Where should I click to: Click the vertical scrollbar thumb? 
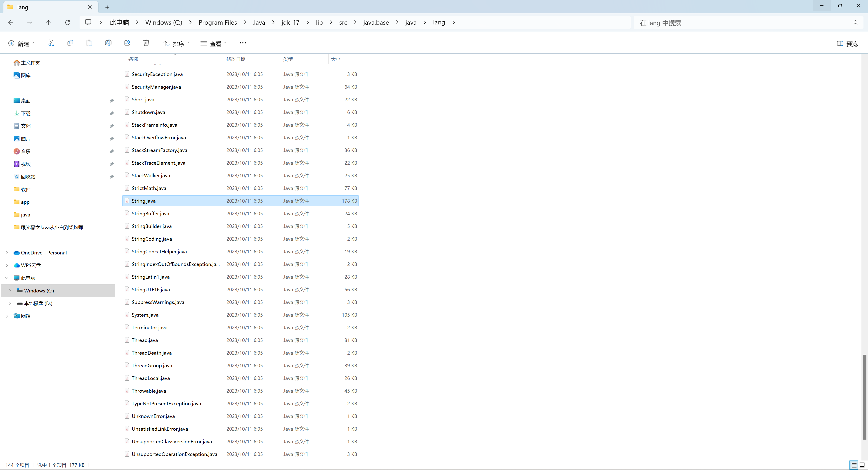pyautogui.click(x=864, y=397)
